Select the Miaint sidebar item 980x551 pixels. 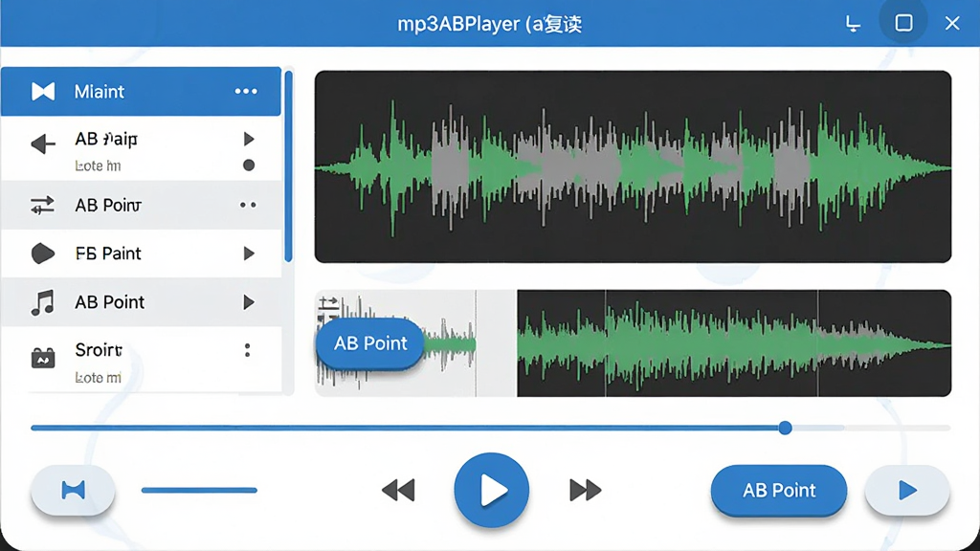tap(141, 91)
